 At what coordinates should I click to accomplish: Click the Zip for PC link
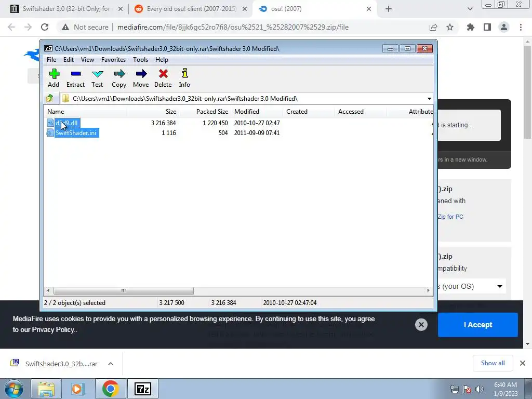point(450,217)
